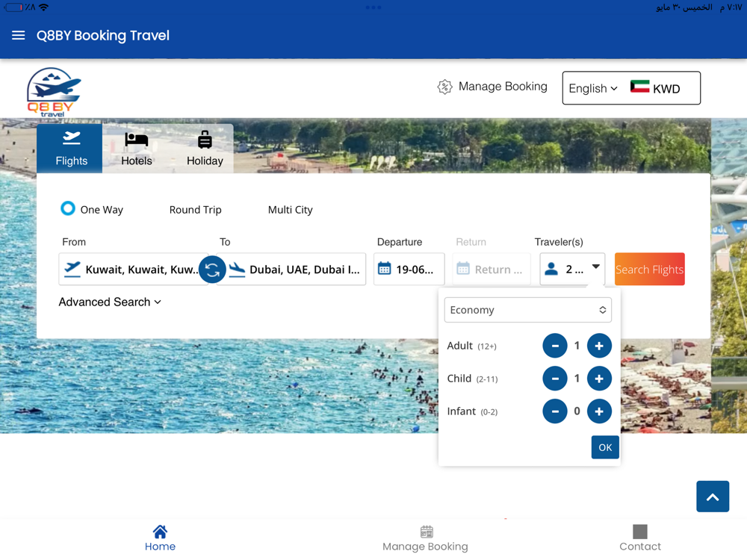Increase the Adult count
Screen dimensions: 747x560
tap(599, 346)
